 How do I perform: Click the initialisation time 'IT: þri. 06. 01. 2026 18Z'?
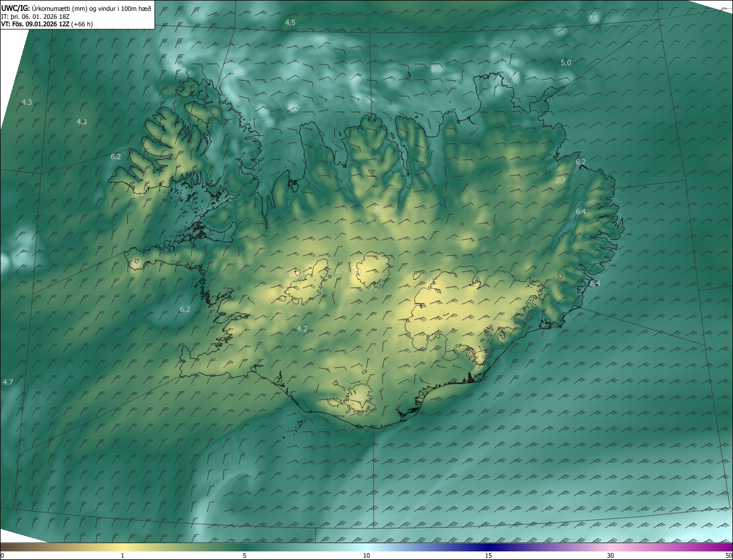coord(35,17)
